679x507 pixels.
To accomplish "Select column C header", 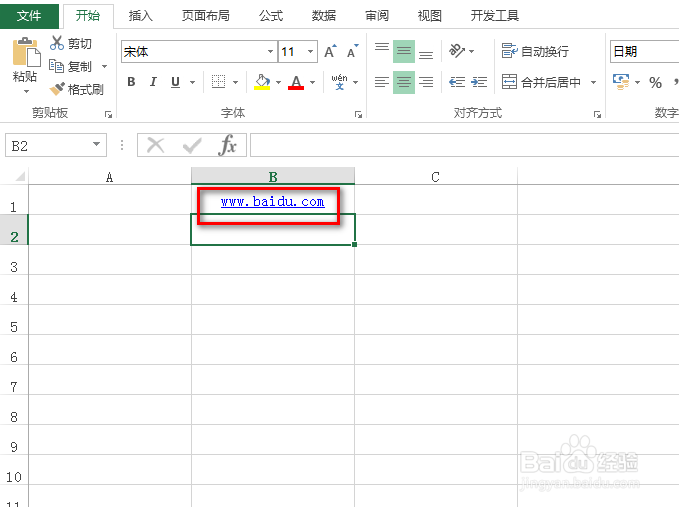I will point(436,176).
